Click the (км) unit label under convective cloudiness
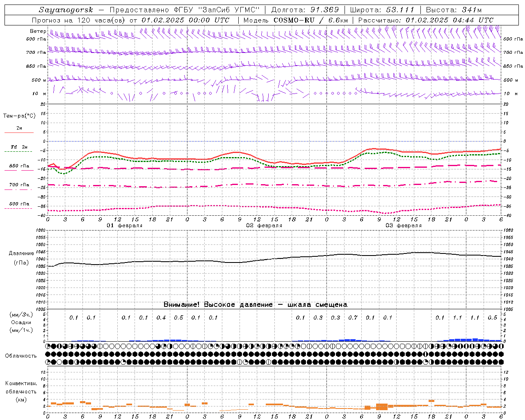 tap(21, 399)
